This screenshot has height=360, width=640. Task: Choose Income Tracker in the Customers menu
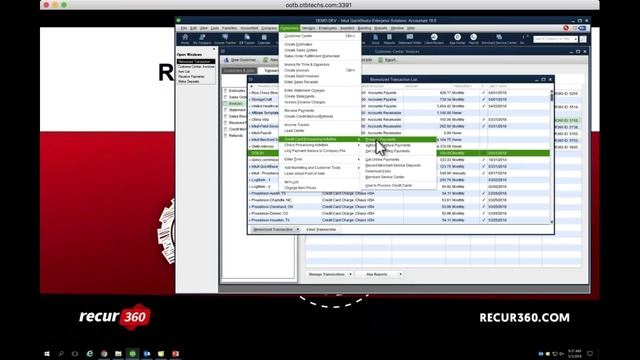320,125
